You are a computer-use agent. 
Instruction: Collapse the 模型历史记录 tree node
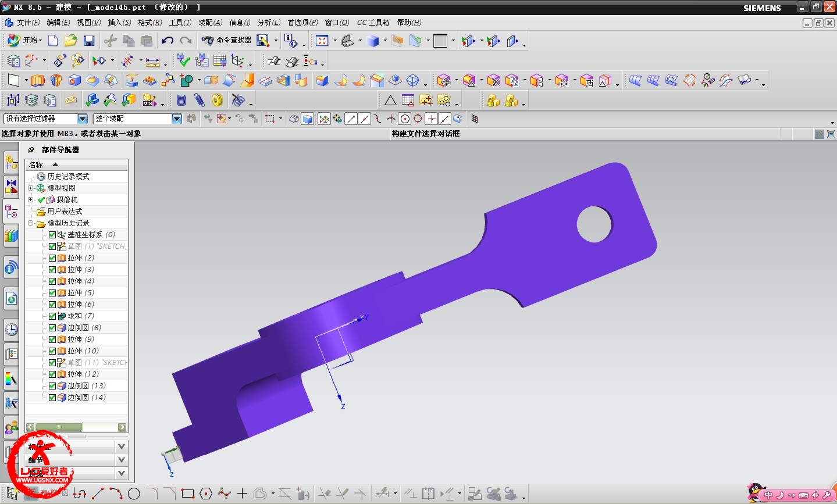point(31,223)
